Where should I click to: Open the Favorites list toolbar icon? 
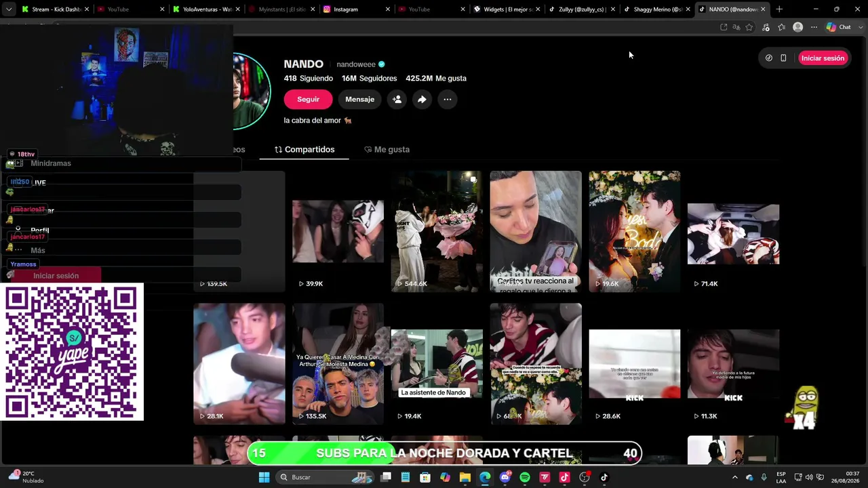(781, 27)
